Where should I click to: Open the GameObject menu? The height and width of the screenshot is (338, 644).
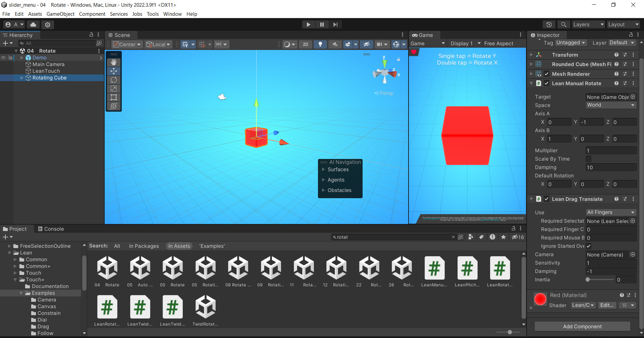tap(60, 14)
